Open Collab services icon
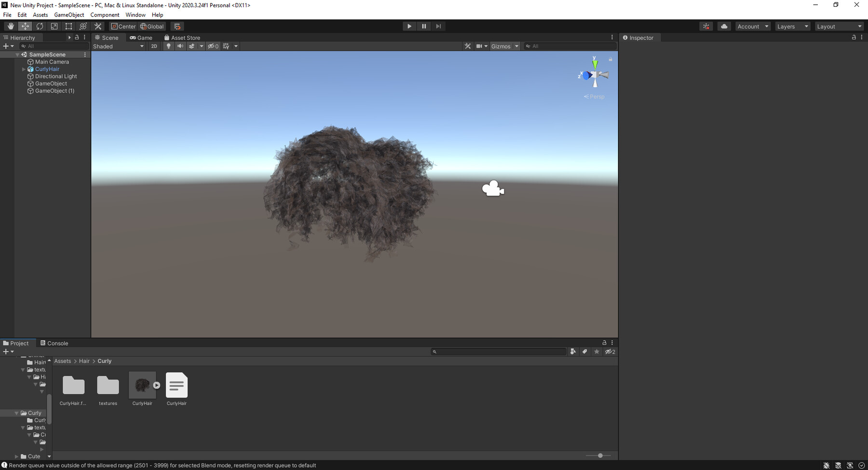Viewport: 868px width, 470px height. (706, 27)
